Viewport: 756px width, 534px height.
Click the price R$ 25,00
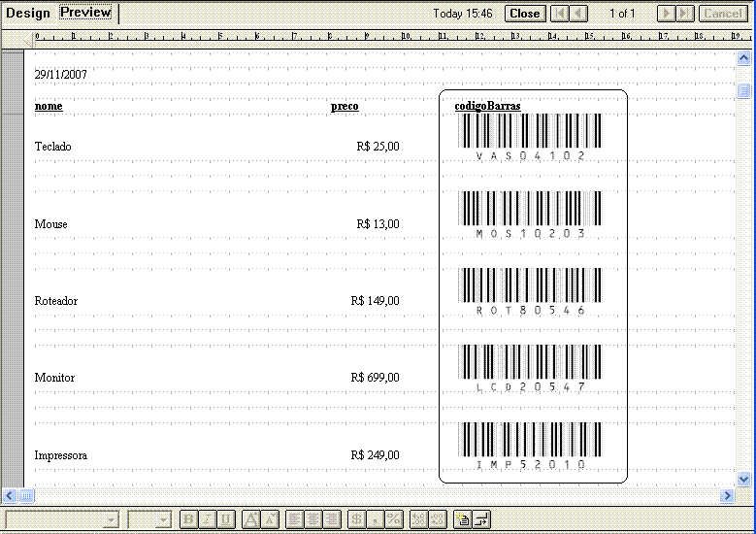coord(378,147)
